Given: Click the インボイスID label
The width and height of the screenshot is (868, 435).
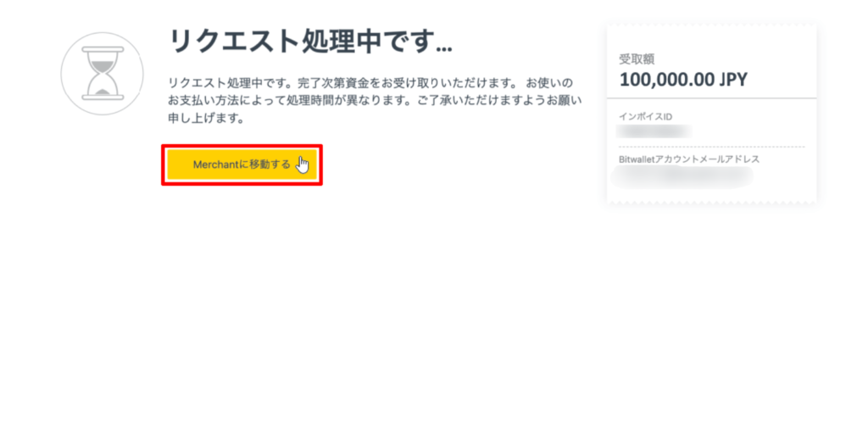Looking at the screenshot, I should [x=645, y=117].
